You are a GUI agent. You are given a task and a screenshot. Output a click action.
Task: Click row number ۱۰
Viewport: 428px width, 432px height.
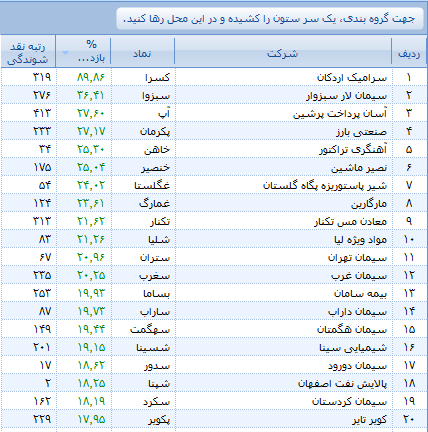tap(409, 240)
